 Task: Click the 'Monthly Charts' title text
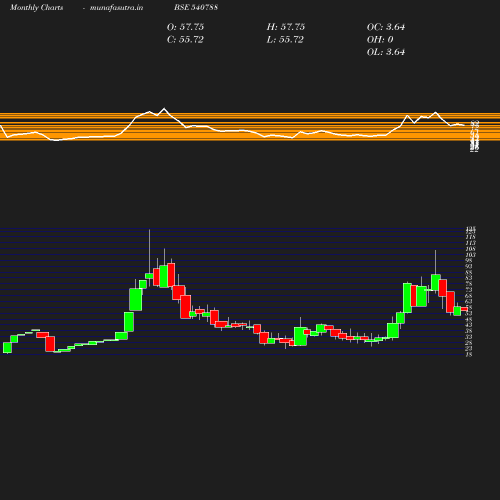36,7
